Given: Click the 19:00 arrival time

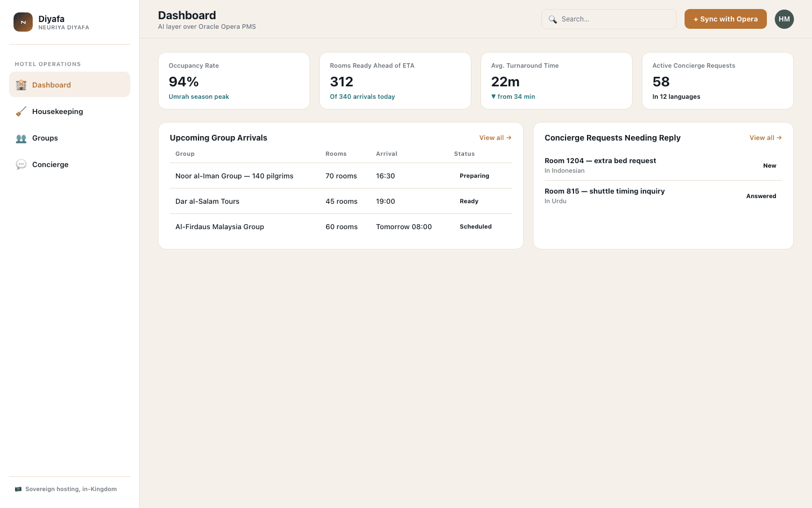Looking at the screenshot, I should click(x=385, y=202).
